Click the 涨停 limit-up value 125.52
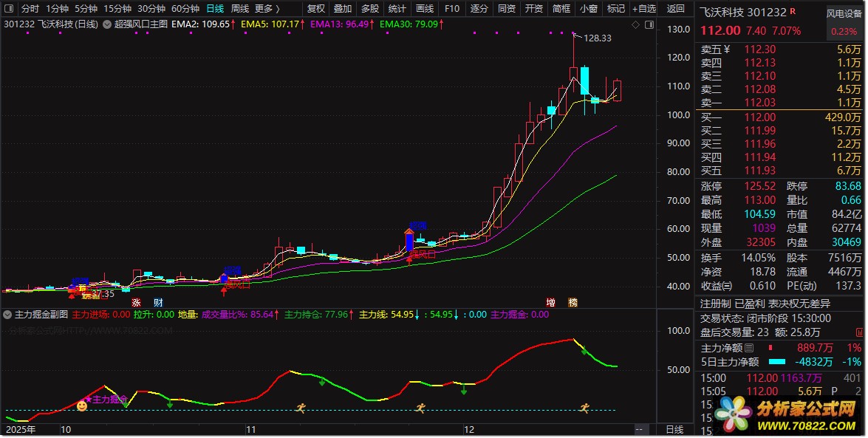Image resolution: width=868 pixels, height=438 pixels. point(759,186)
